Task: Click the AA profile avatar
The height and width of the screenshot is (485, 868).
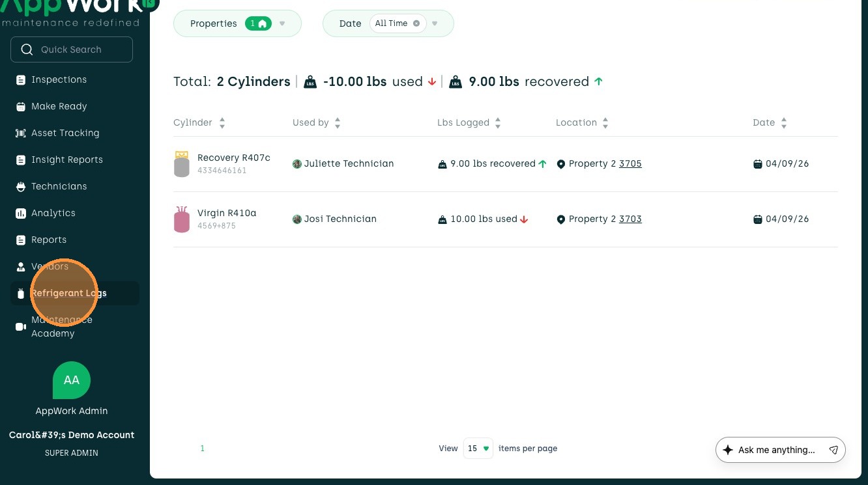Action: [72, 380]
